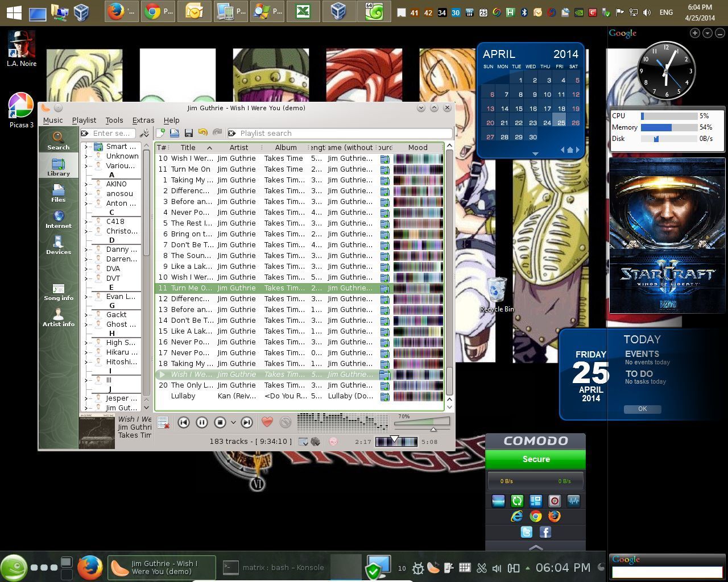This screenshot has height=582, width=728.
Task: Click the volume slider at 70%
Action: (x=433, y=423)
